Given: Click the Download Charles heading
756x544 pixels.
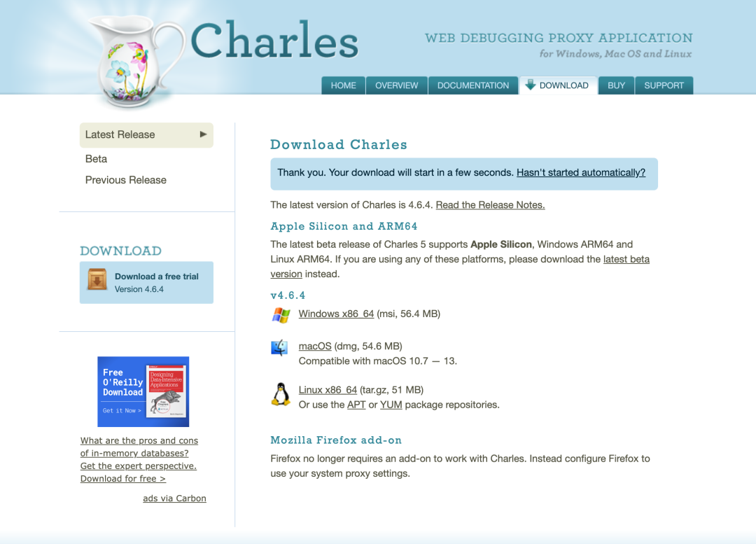Looking at the screenshot, I should [x=339, y=145].
